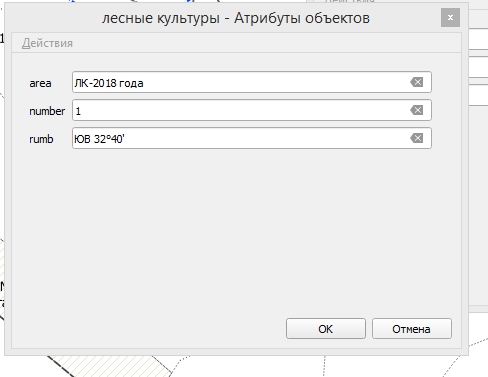Click the area field label
This screenshot has height=377, width=488.
pyautogui.click(x=40, y=83)
